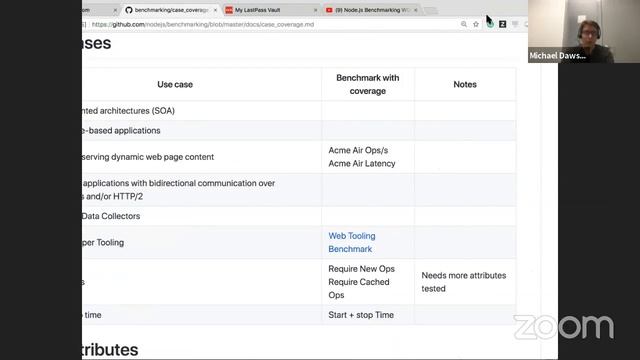Click the 'Notes' column header
This screenshot has width=640, height=360.
[x=465, y=84]
